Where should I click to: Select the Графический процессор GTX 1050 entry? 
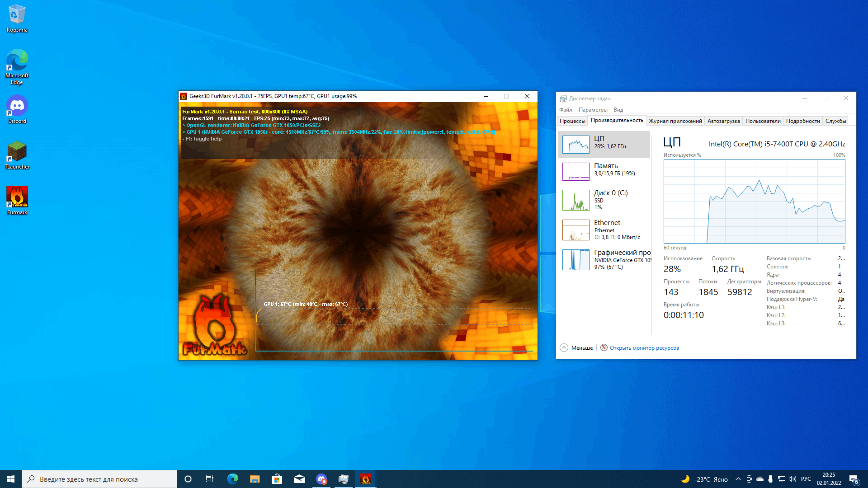[x=604, y=260]
